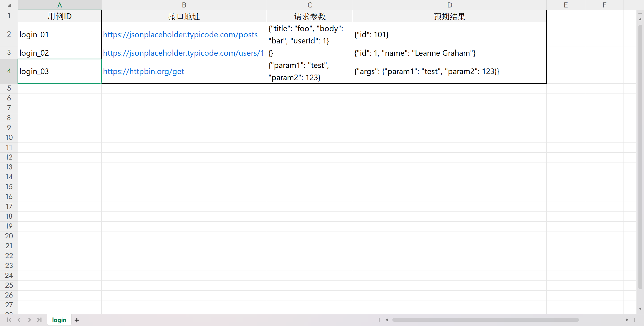Open the jsonplaceholder posts link
This screenshot has height=326, width=644.
pos(180,35)
